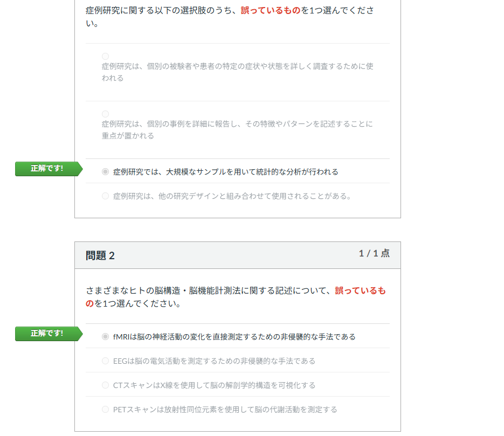Click answer text 症例研究では、大規模なサンプルを用いて
Viewport: 504px width, 436px height.
pos(225,172)
